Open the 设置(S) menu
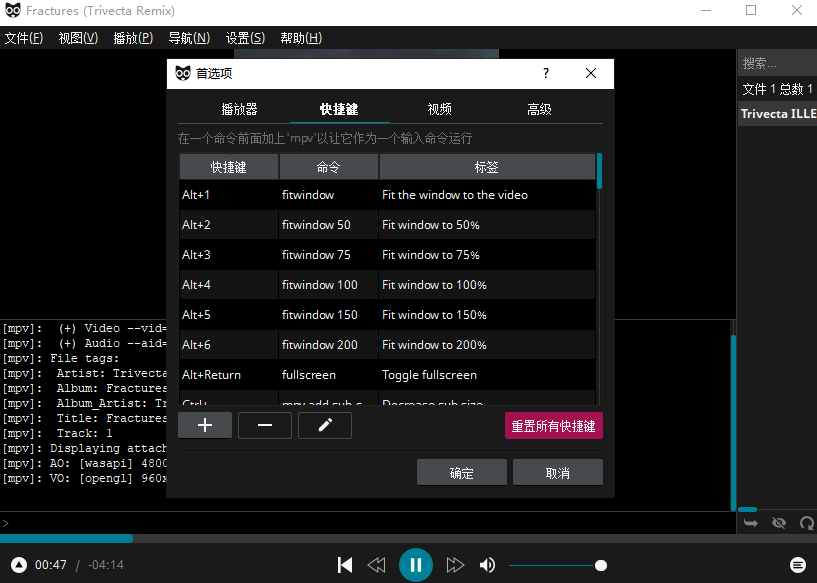 [x=245, y=38]
